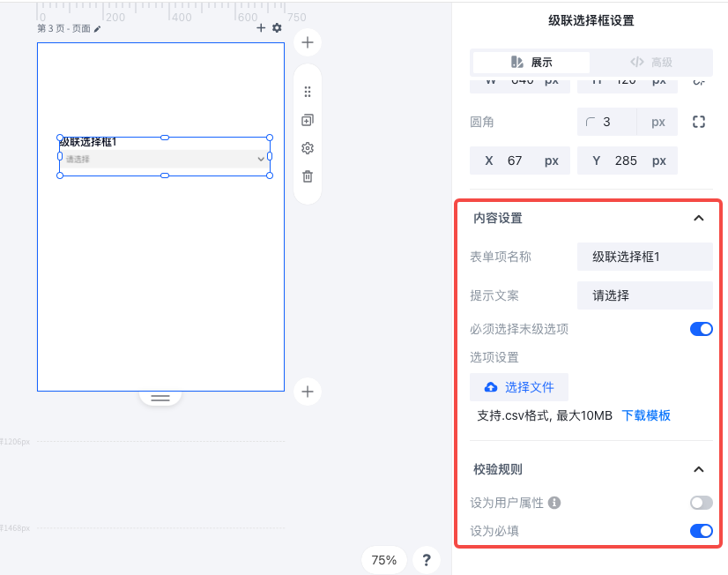Click the 选项设置 label
Viewport: 728px width, 575px height.
pos(494,357)
